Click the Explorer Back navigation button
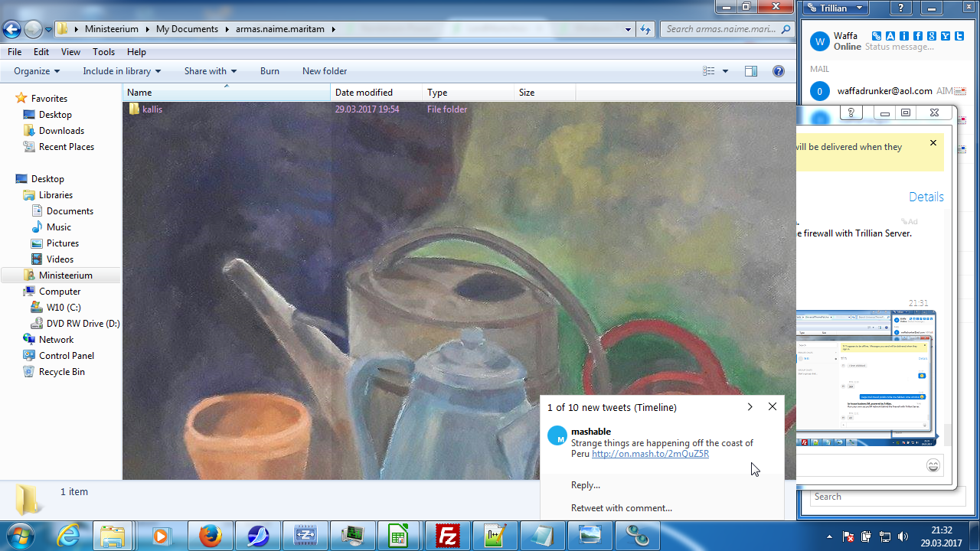Screen dimensions: 980x551 12,30
